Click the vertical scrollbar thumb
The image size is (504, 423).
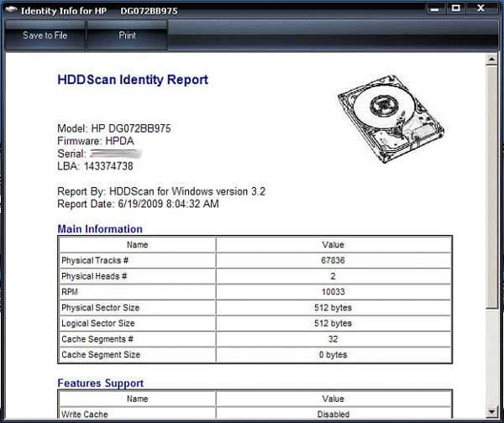coord(491,188)
